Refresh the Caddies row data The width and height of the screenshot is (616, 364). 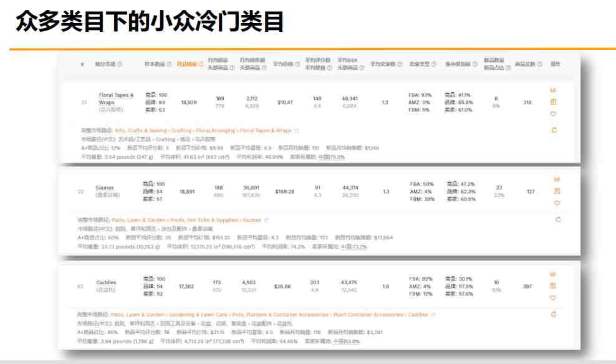[554, 314]
